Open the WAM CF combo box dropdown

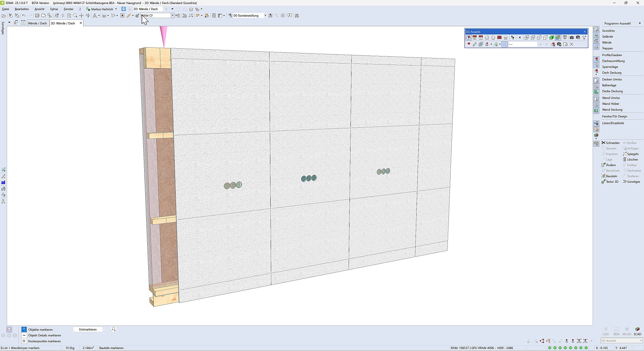point(172,15)
